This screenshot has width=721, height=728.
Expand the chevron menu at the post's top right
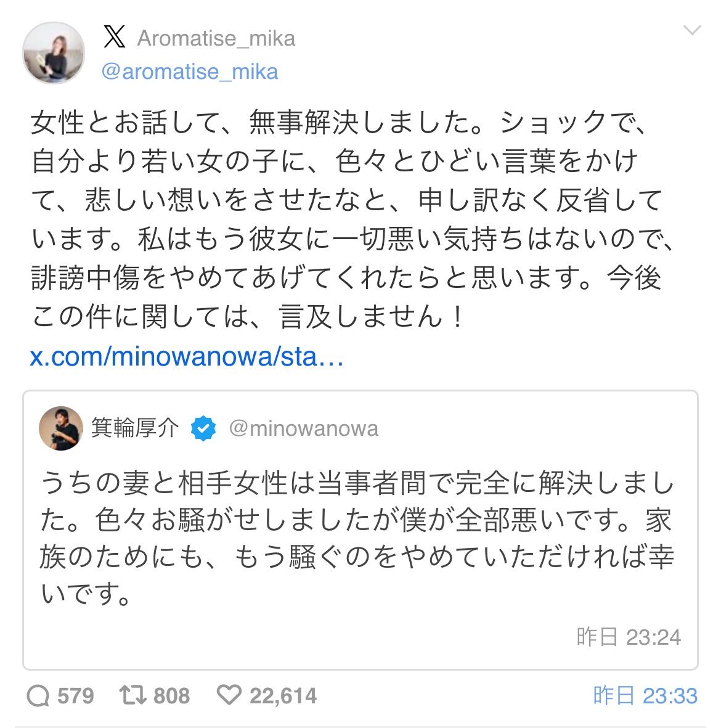pyautogui.click(x=692, y=31)
